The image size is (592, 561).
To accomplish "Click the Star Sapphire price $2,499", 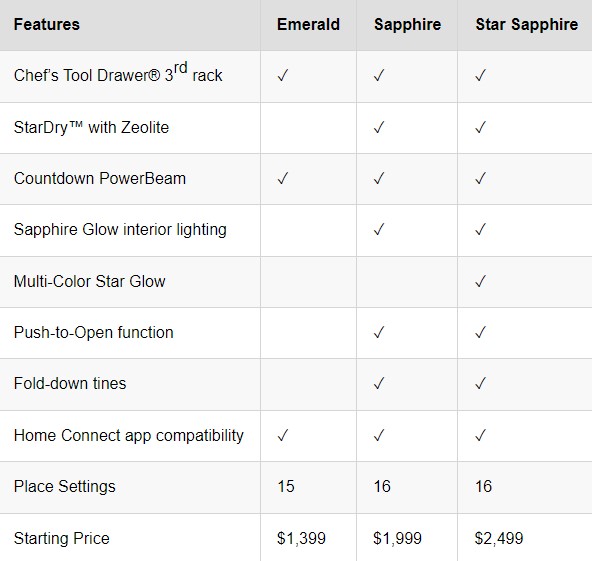I will (499, 538).
